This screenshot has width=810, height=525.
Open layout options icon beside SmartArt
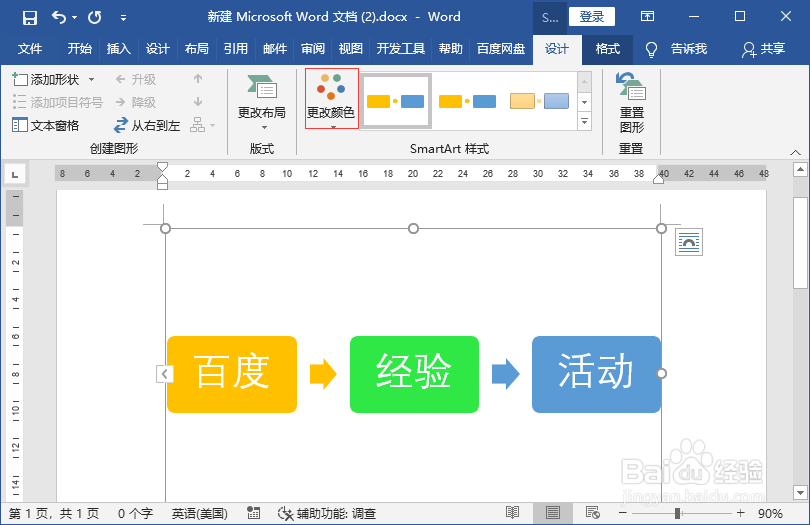(x=689, y=242)
